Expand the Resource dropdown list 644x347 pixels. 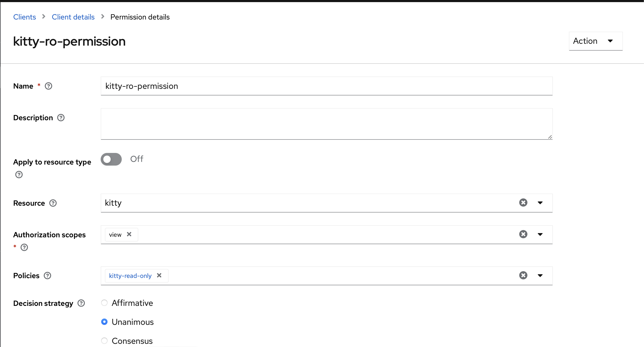click(540, 203)
